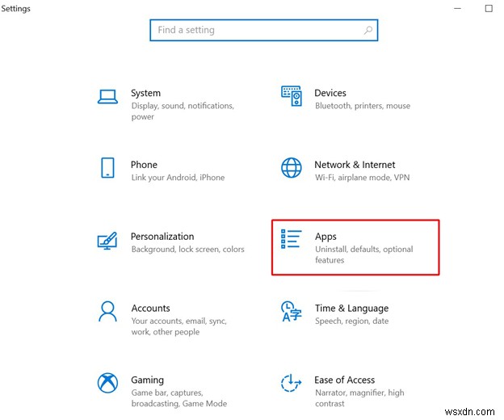The image size is (504, 420).
Task: Open the Gaming Xbox icon
Action: pos(107,383)
